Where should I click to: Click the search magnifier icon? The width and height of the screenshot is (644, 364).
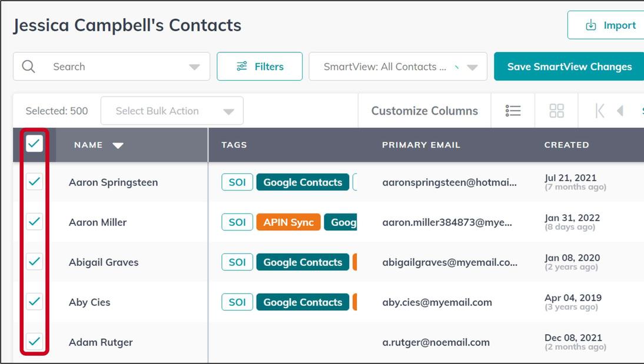28,66
